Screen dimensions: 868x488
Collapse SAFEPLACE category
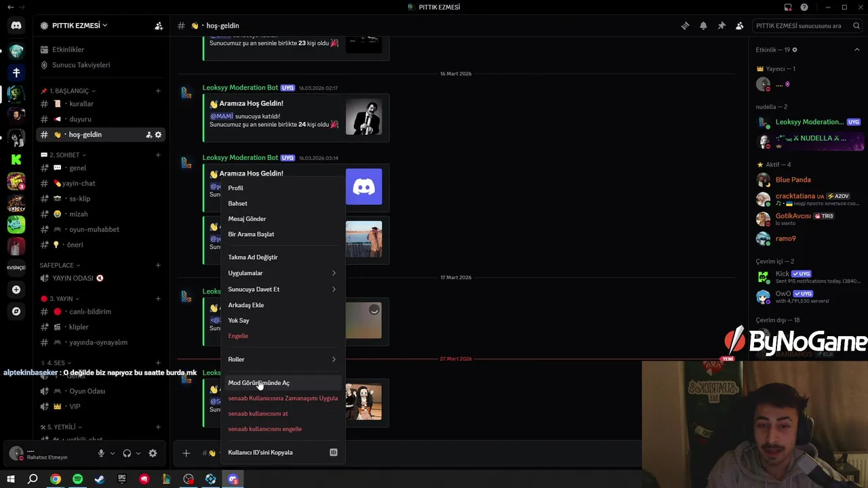pos(60,265)
